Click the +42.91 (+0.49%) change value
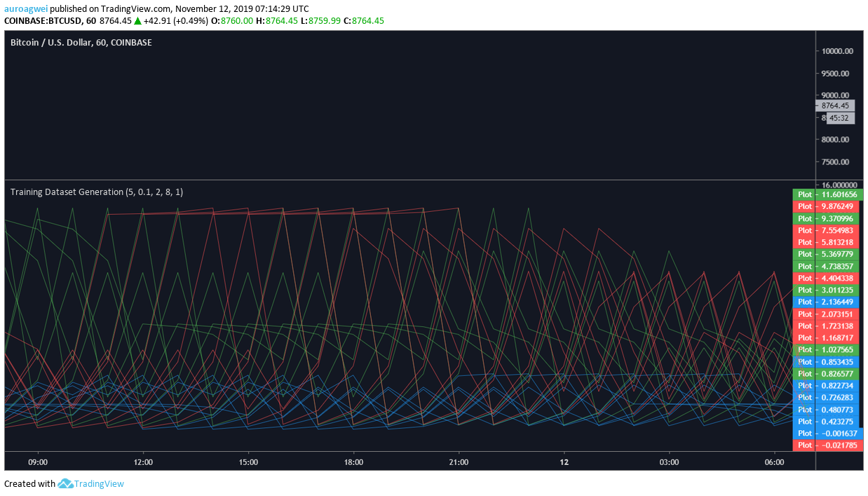Screen dimensions: 868x496 click(175, 20)
